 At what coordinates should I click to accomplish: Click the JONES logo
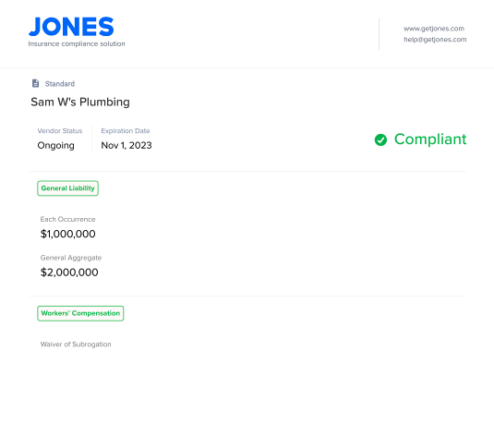coord(71,27)
